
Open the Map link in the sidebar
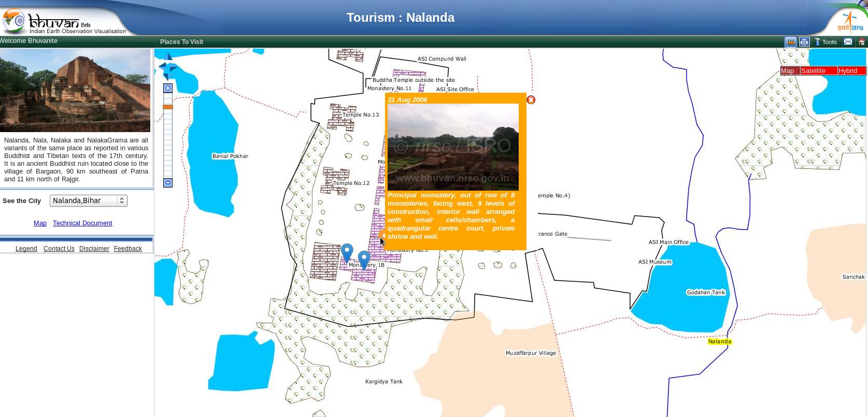pos(40,223)
